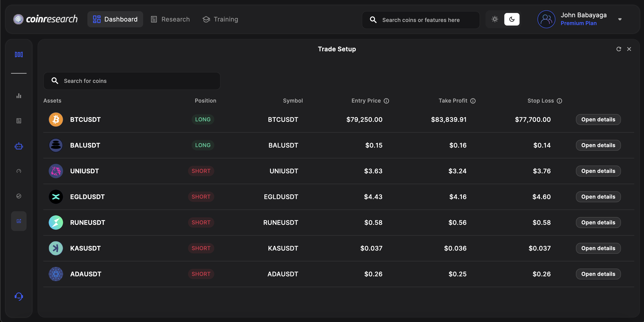Click the top search field for coins or features
Image resolution: width=644 pixels, height=322 pixels.
coord(421,20)
